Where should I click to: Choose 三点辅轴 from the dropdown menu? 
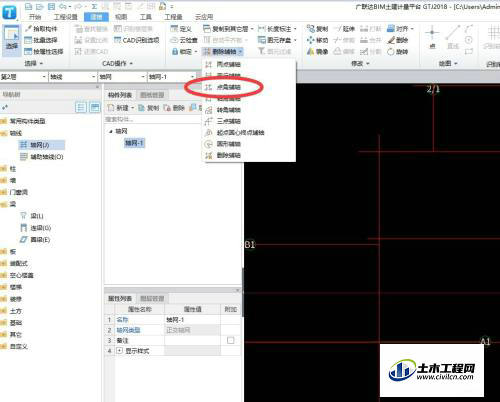pos(228,121)
